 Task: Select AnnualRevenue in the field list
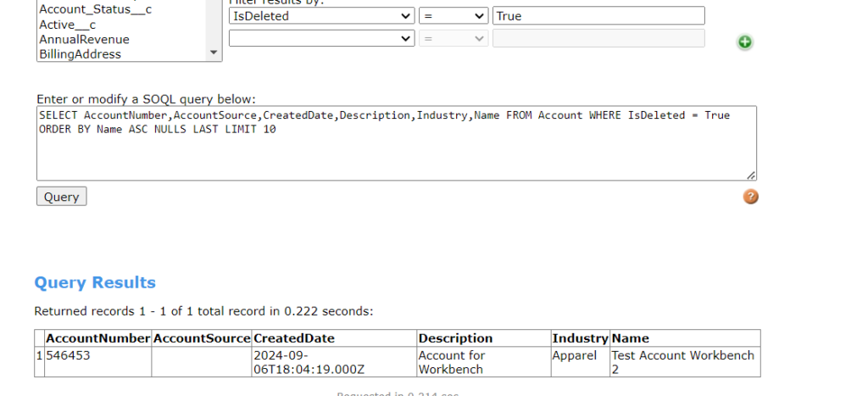84,39
